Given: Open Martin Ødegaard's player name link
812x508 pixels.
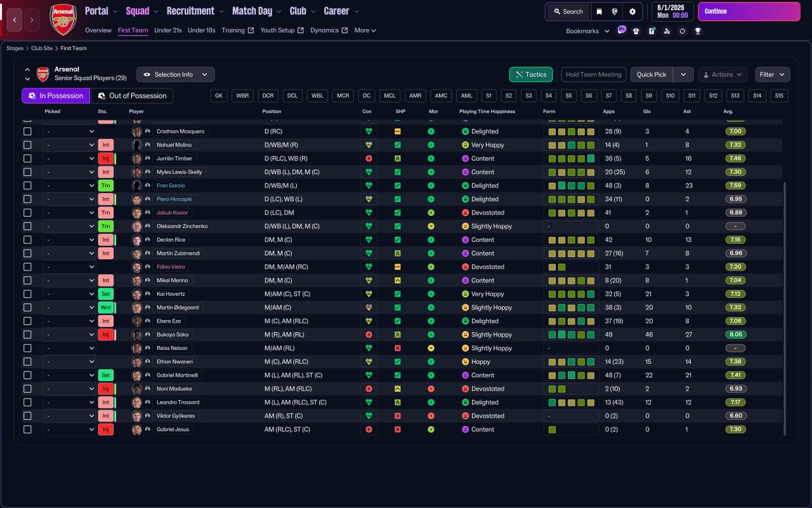Looking at the screenshot, I should point(178,307).
